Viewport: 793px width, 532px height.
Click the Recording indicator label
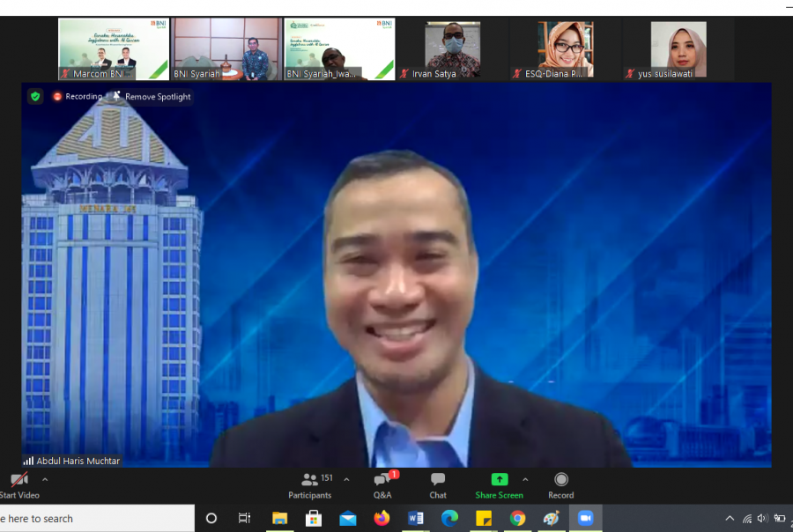click(x=78, y=97)
